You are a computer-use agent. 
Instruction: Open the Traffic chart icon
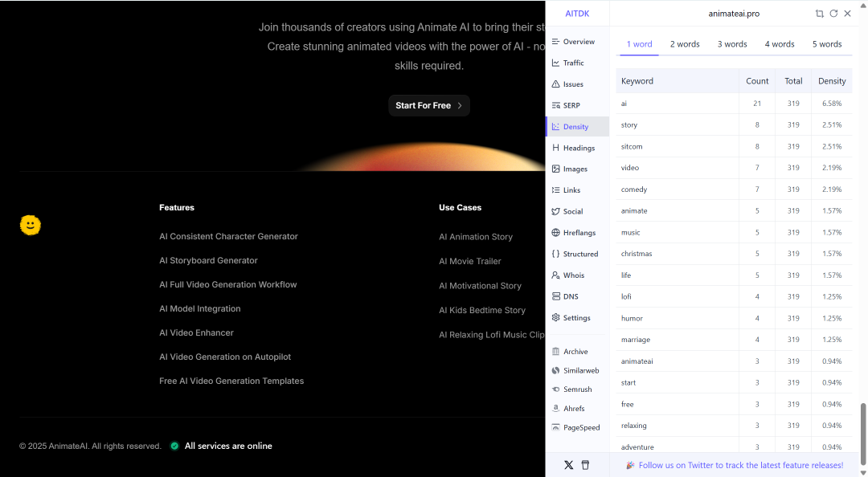555,63
